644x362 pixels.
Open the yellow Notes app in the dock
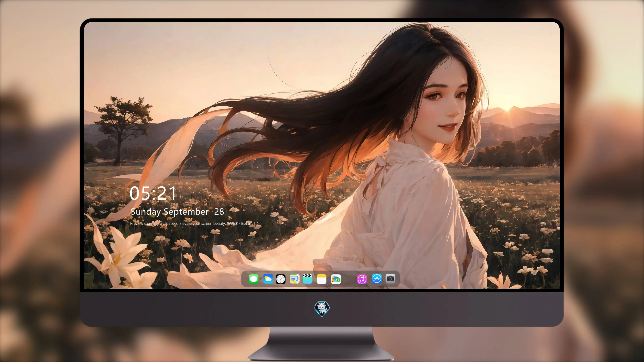(x=321, y=279)
